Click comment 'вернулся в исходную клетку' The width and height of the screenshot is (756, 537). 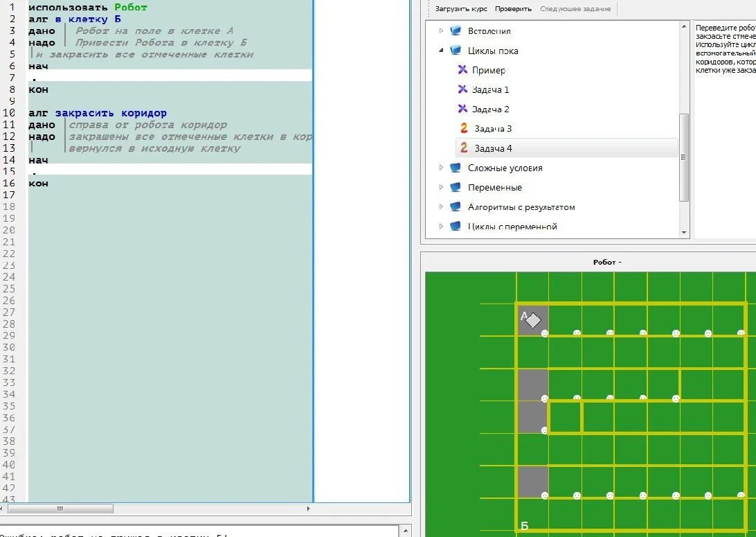coord(154,148)
